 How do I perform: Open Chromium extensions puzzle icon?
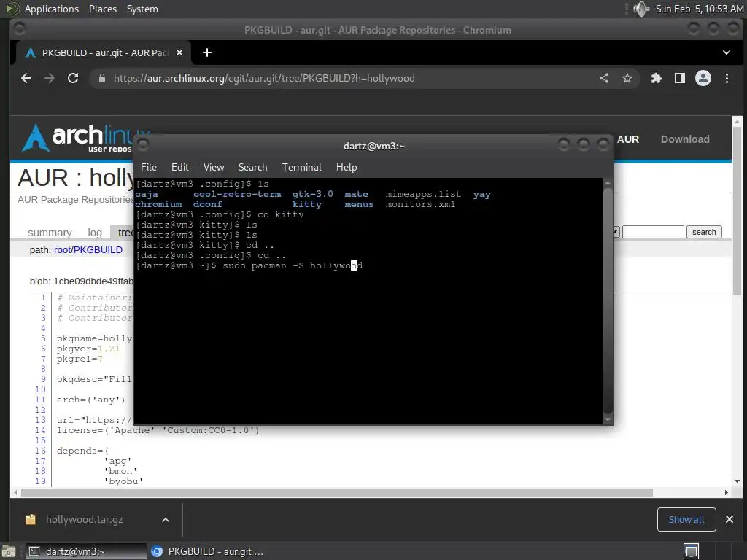(x=657, y=78)
